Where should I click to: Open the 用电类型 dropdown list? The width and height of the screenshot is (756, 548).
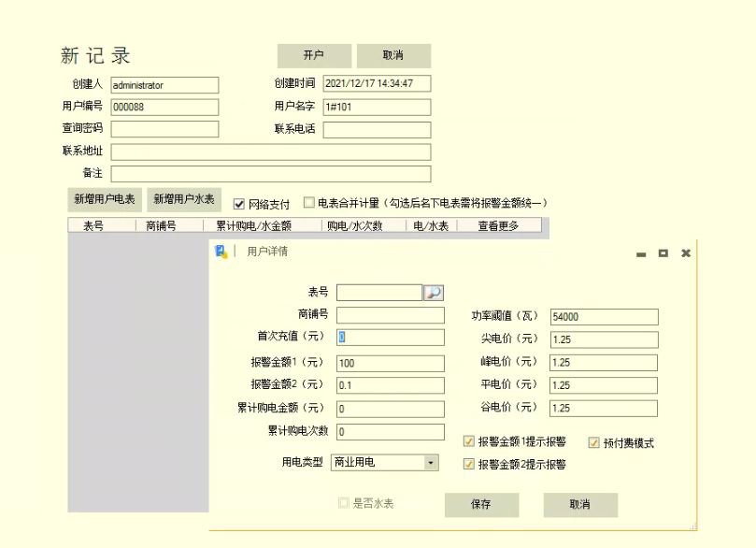[x=430, y=462]
